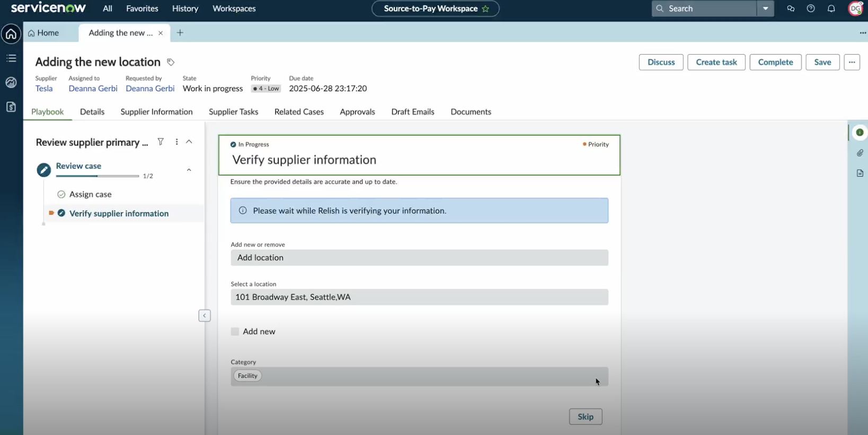The width and height of the screenshot is (868, 435).
Task: Click the Review case progress bar
Action: 98,176
